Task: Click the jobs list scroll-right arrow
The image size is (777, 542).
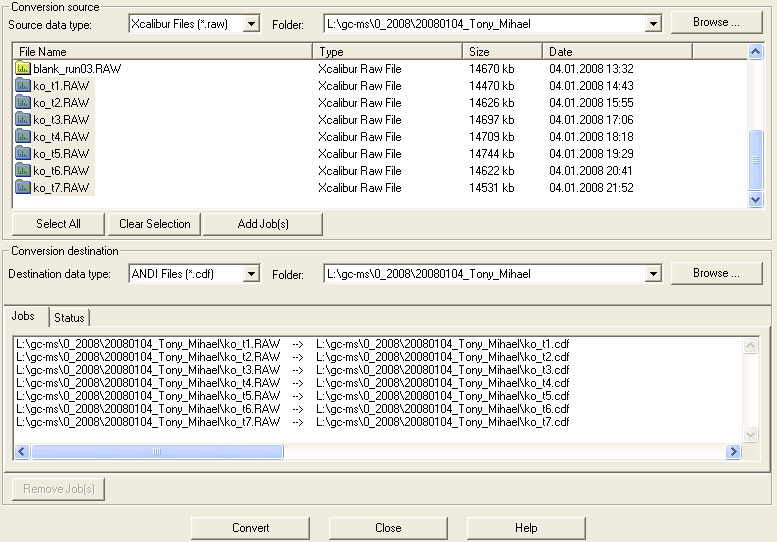Action: 733,452
